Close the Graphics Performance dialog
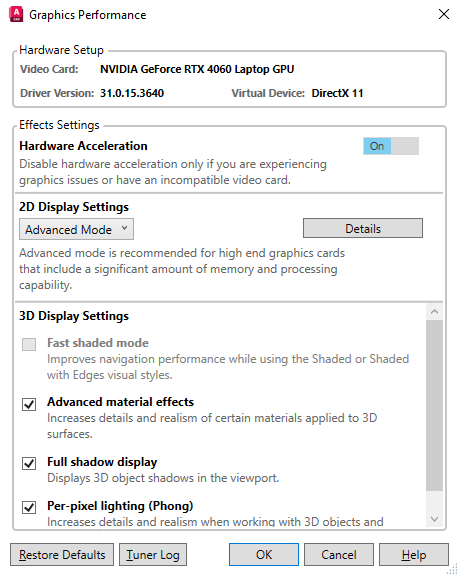The height and width of the screenshot is (576, 459). [444, 14]
